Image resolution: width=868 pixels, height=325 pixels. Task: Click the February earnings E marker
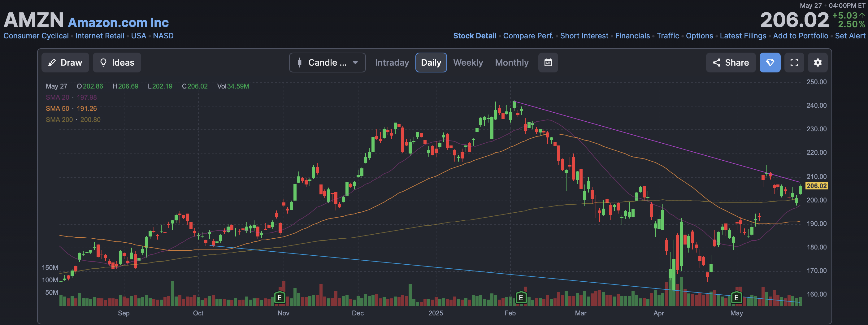(521, 298)
